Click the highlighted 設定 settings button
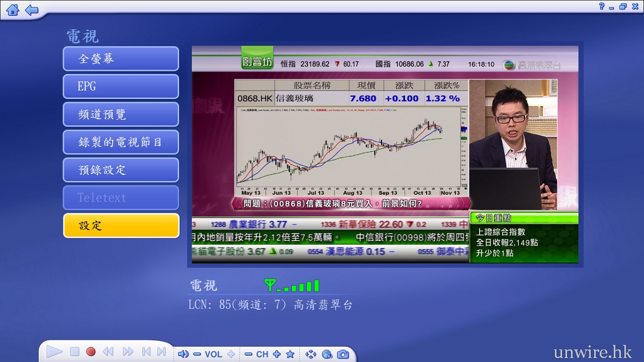644x362 pixels. tap(121, 226)
